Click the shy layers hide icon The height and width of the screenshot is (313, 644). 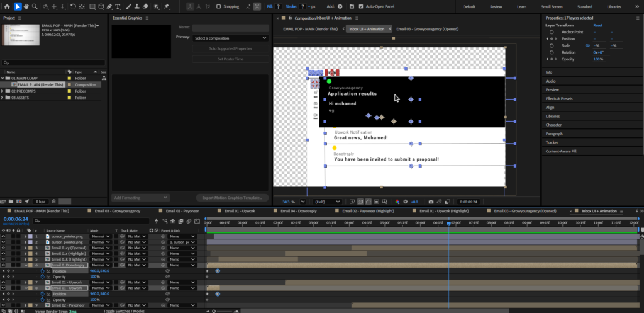(x=172, y=221)
